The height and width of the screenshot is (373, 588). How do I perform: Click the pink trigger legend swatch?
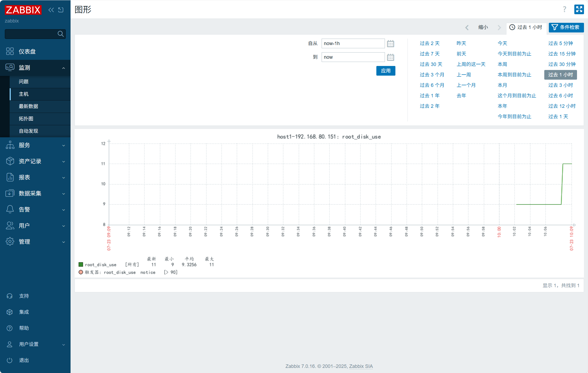(80, 272)
